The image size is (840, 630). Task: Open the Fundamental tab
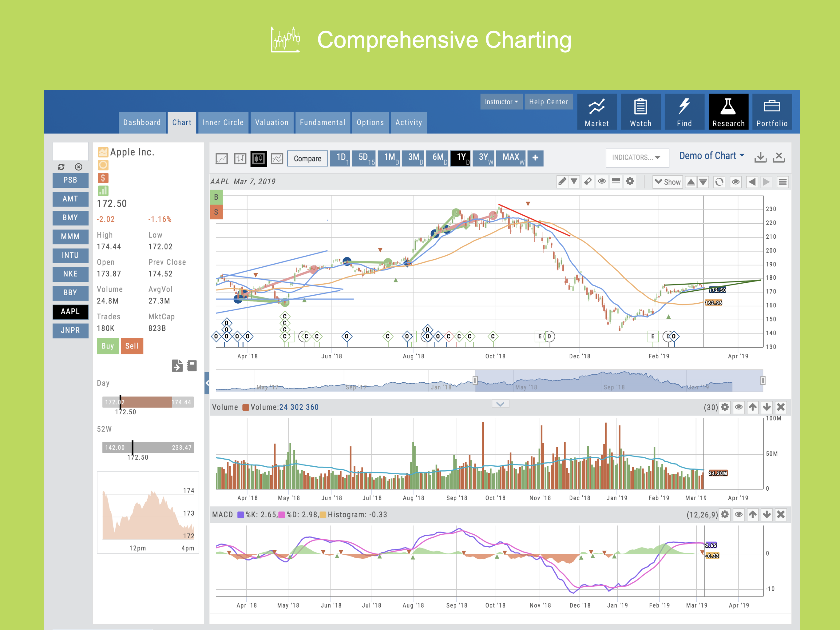323,122
